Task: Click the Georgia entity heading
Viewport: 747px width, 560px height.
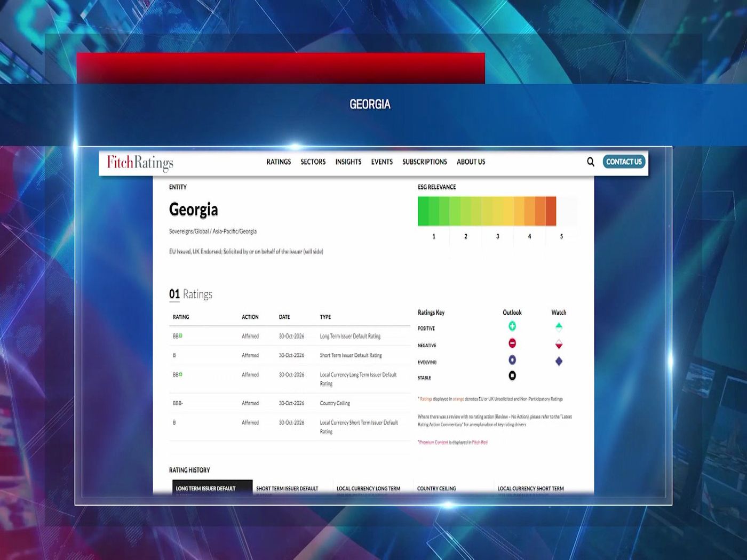Action: (x=194, y=210)
